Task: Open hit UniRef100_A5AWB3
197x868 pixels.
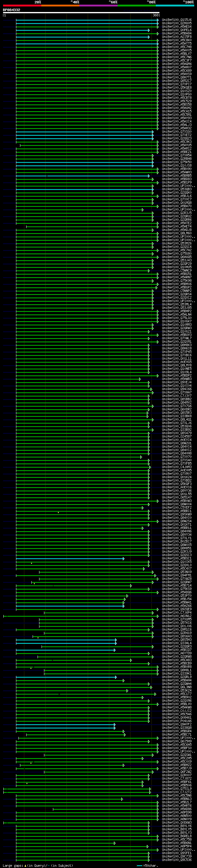Action: pos(177,379)
